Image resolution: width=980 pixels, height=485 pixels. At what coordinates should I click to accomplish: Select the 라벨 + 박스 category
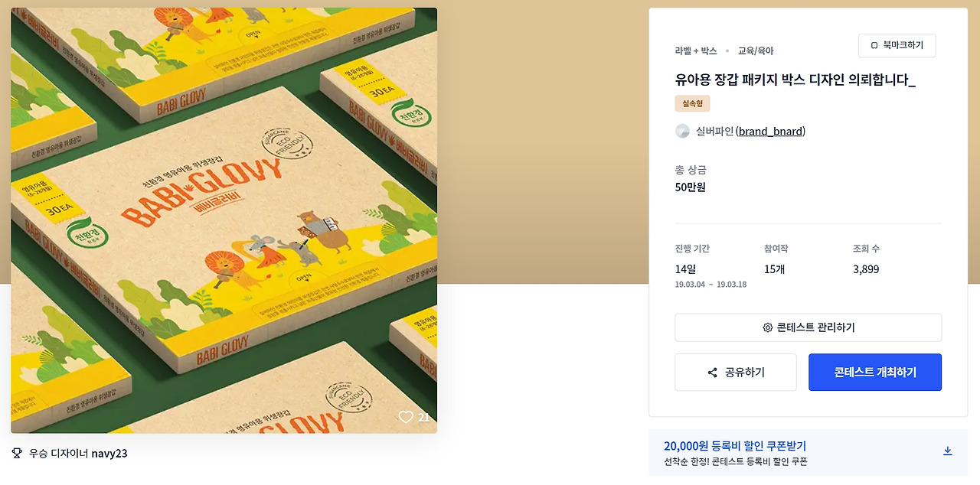(696, 50)
